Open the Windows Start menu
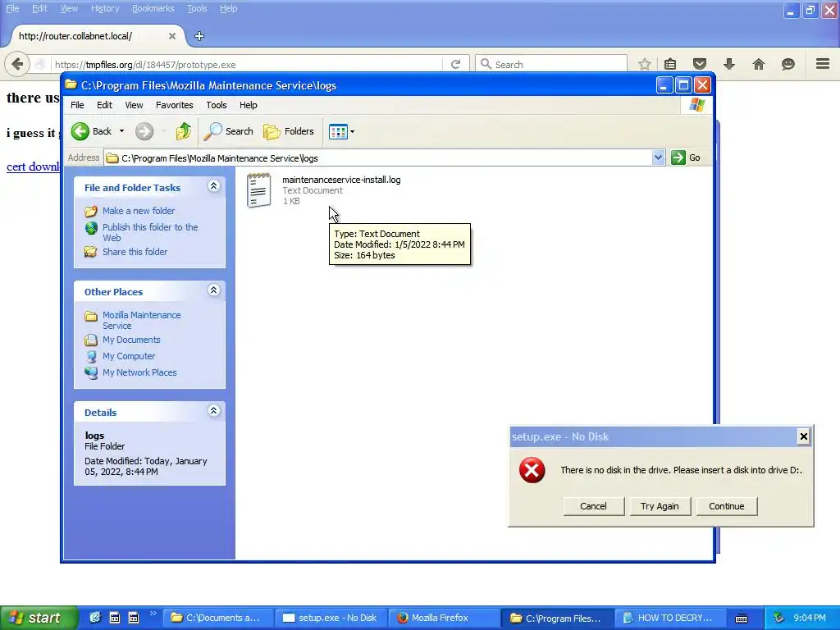The height and width of the screenshot is (630, 840). tap(39, 618)
